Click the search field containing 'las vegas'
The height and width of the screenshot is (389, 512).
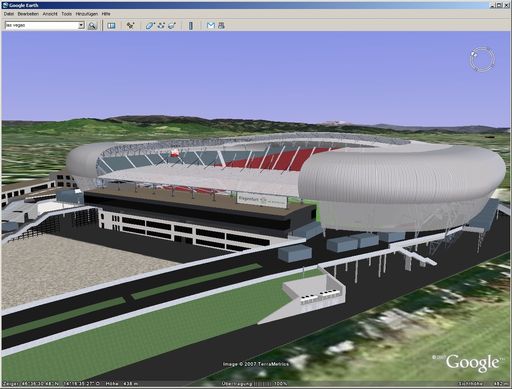(42, 25)
